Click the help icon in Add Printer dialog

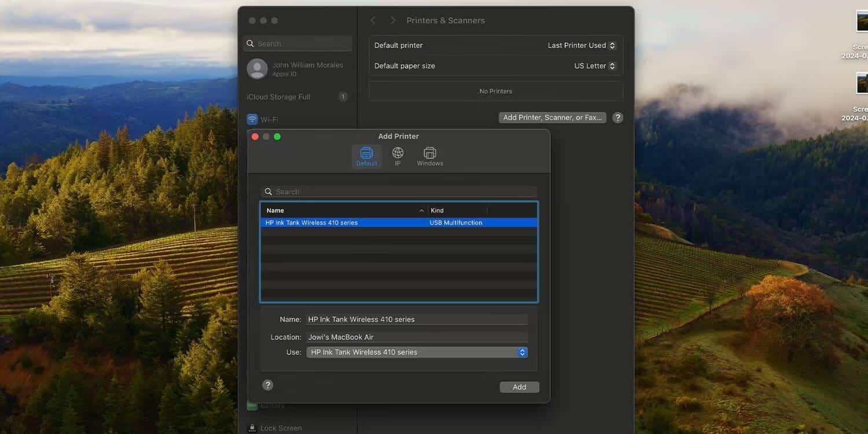267,385
